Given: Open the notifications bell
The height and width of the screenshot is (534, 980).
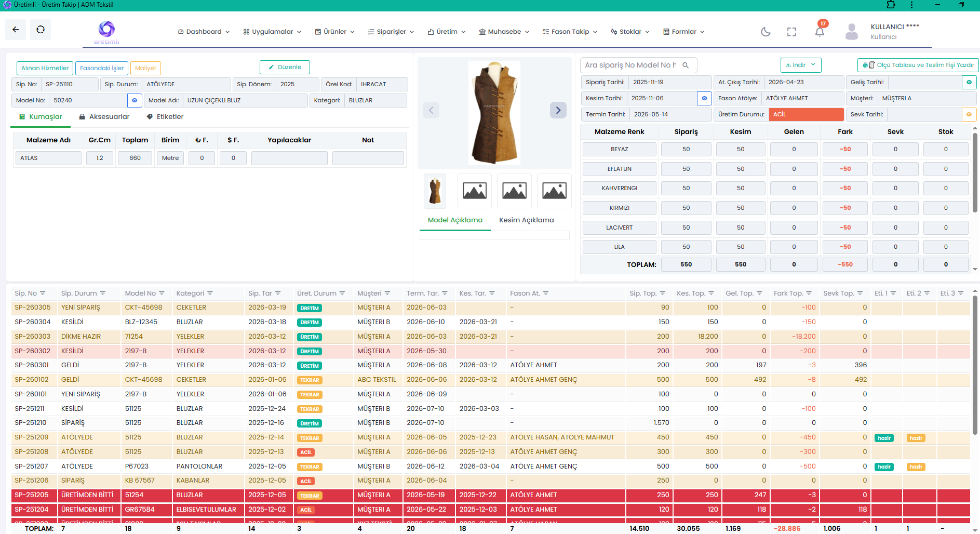Looking at the screenshot, I should 820,32.
